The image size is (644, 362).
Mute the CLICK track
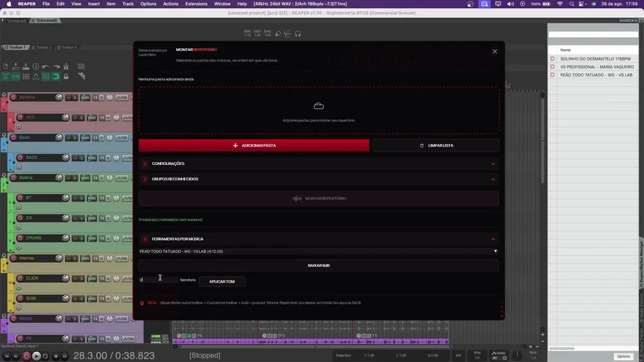(74, 279)
